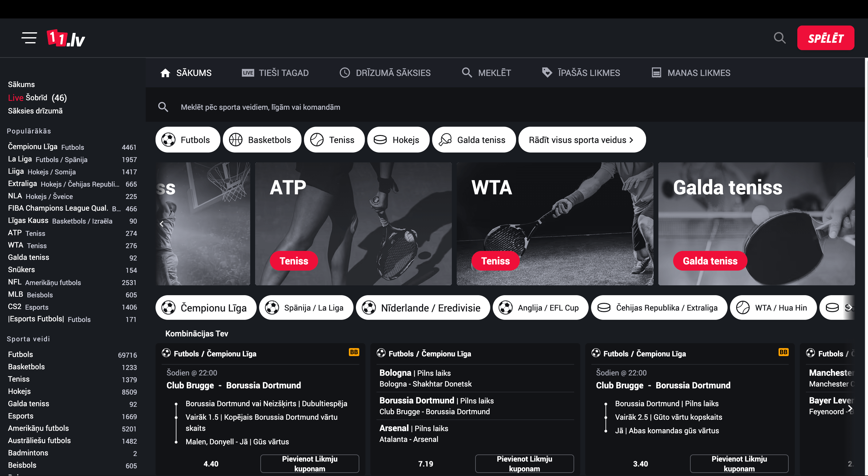Click the Teniss pill on ATP banner
Viewport: 868px width, 476px height.
point(294,260)
